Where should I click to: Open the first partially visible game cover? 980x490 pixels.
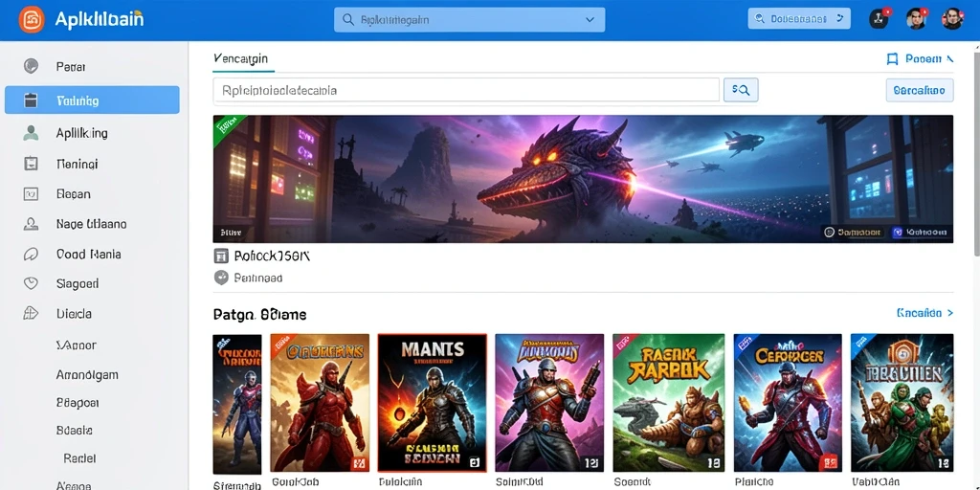click(x=237, y=404)
